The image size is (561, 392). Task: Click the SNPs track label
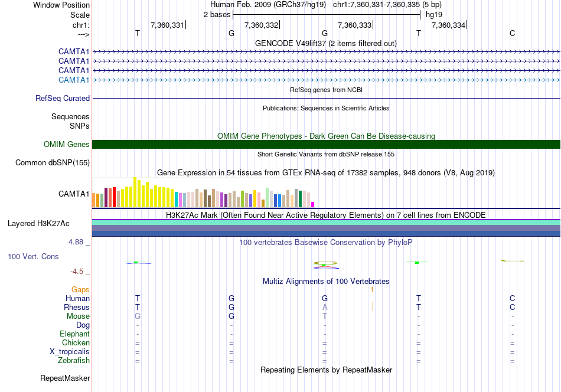point(80,126)
